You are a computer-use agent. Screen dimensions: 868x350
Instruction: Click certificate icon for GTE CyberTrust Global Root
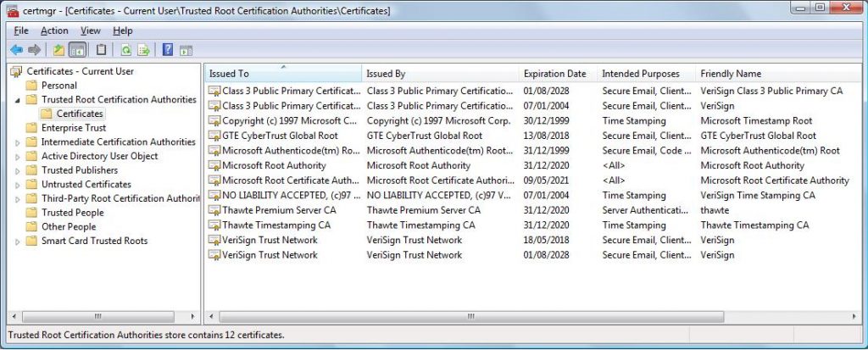(214, 135)
